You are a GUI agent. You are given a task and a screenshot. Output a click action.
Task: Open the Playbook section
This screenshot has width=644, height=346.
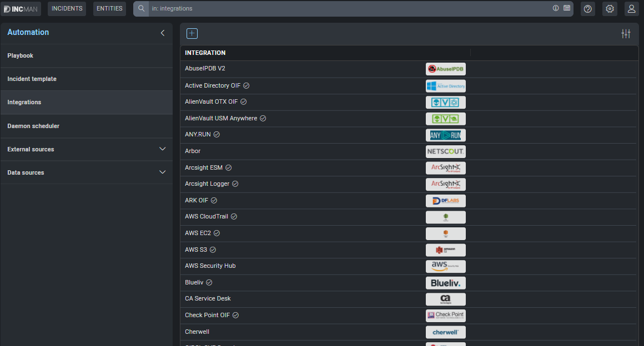click(20, 55)
